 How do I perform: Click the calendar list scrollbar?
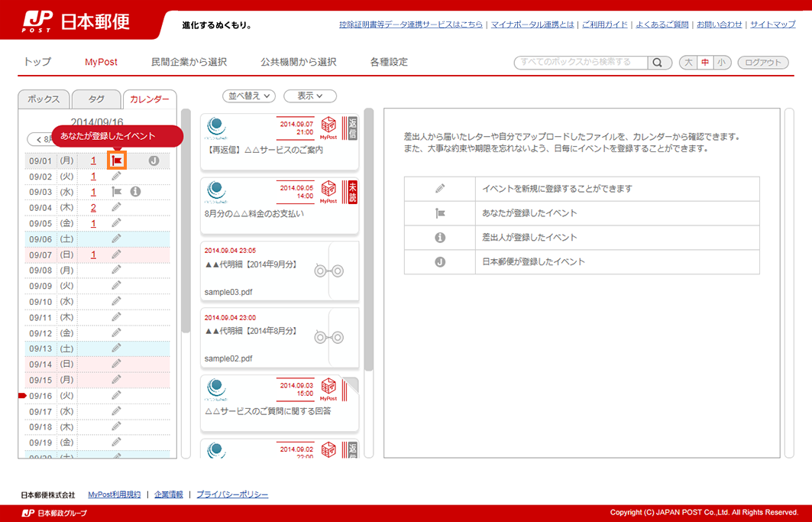(186, 220)
